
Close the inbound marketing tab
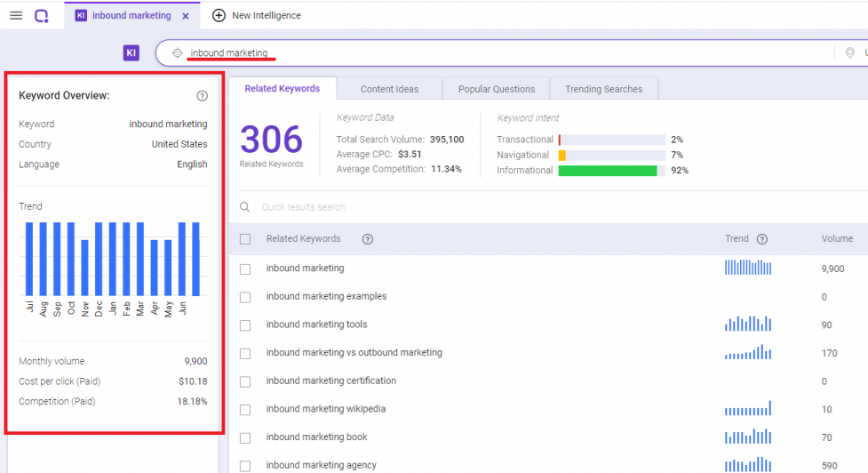186,16
